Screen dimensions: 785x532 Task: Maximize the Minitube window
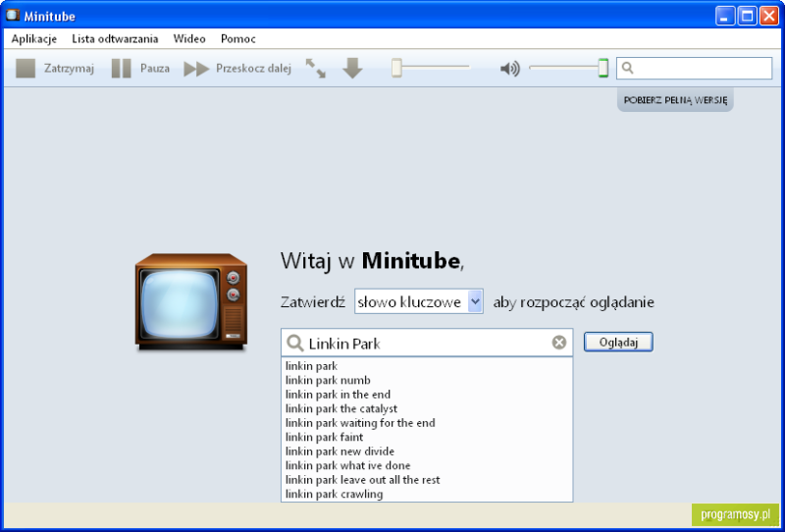(747, 16)
